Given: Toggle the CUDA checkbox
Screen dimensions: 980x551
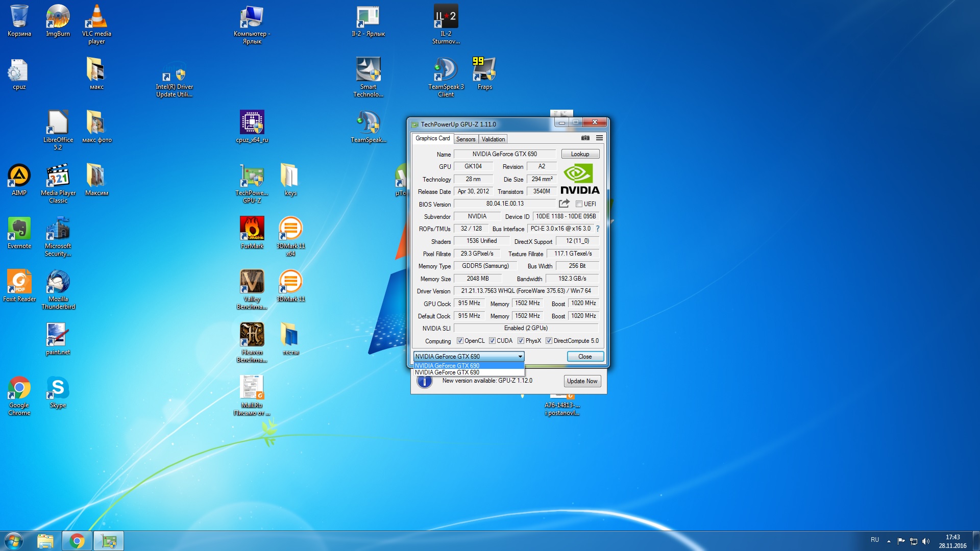Looking at the screenshot, I should click(x=492, y=341).
